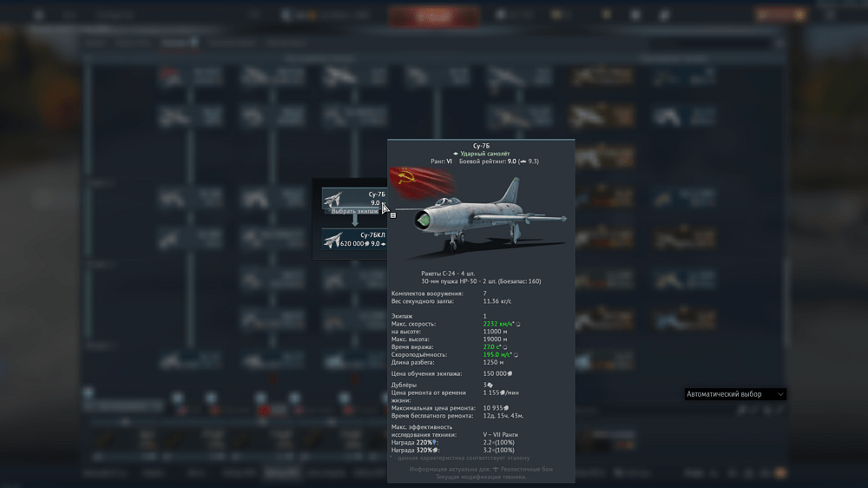The width and height of the screenshot is (868, 488).
Task: Click the Реалистичные бои information note
Action: [481, 469]
